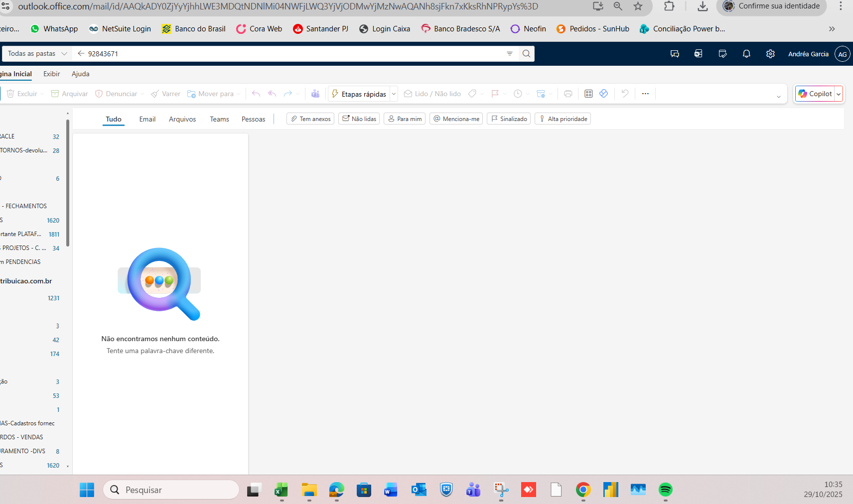Switch to the Arquivos results tab
The image size is (853, 504).
pyautogui.click(x=182, y=120)
